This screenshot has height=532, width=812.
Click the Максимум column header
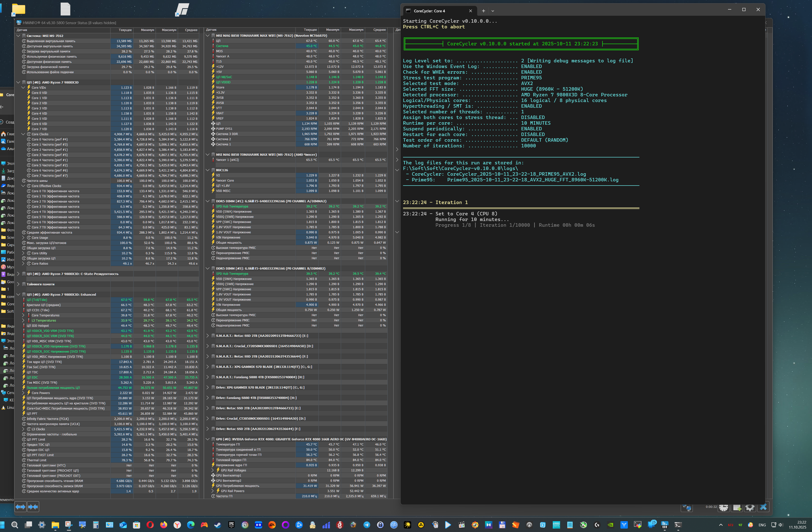point(169,30)
